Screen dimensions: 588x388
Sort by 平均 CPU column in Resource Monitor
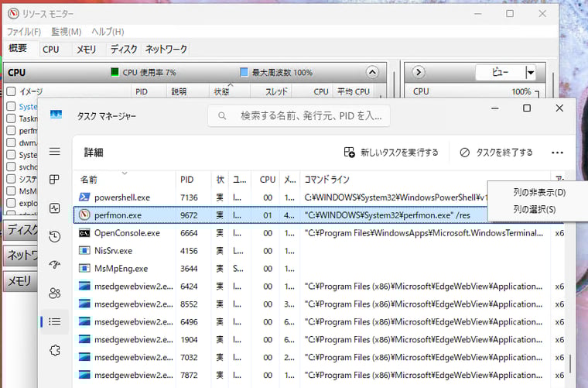click(x=354, y=91)
